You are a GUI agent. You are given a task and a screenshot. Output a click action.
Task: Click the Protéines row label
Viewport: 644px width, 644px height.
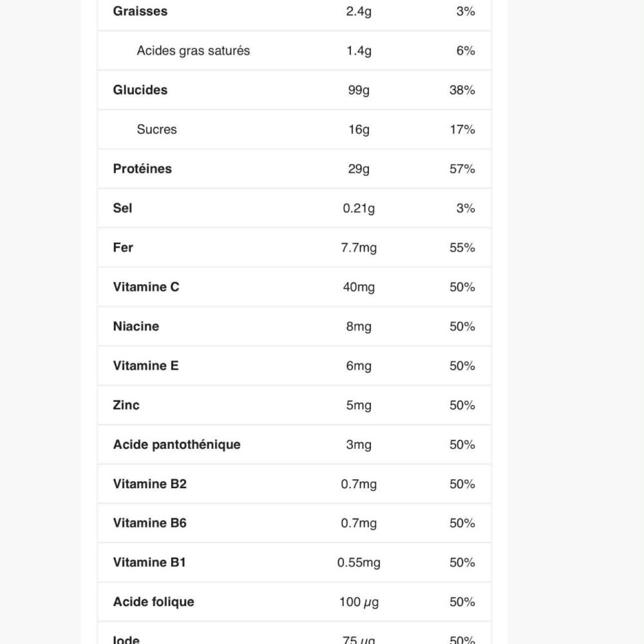point(142,169)
